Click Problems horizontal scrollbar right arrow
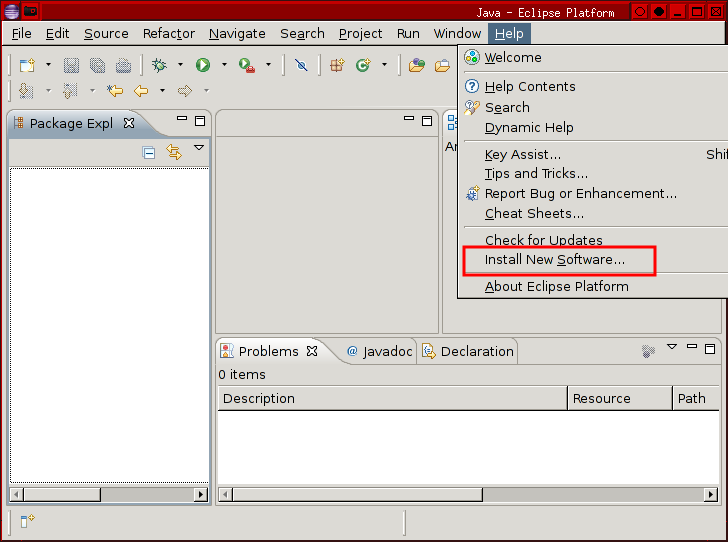 click(x=710, y=495)
